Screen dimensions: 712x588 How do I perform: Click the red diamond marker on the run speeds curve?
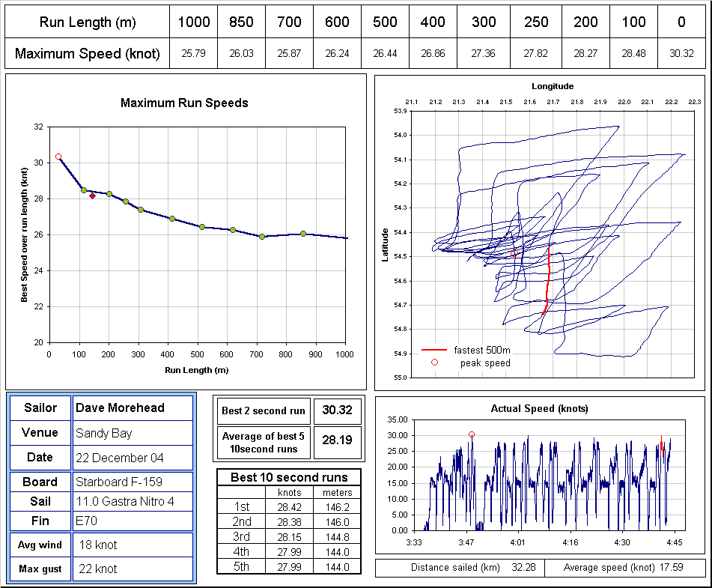92,196
